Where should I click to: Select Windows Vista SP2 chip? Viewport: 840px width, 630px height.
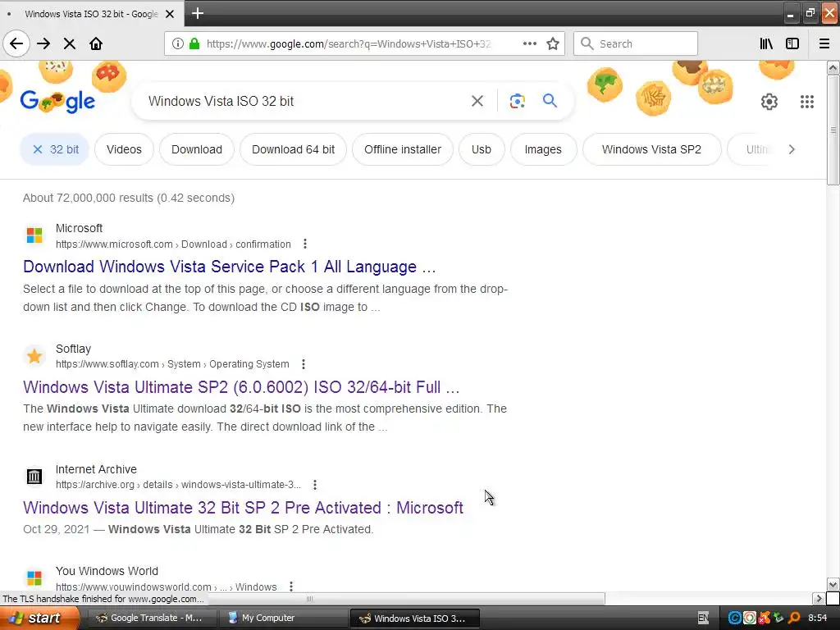651,149
